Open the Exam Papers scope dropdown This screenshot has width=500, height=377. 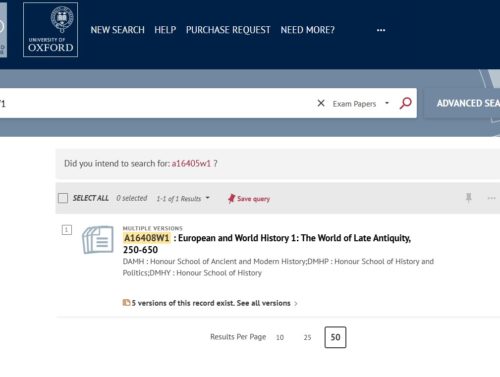[360, 104]
